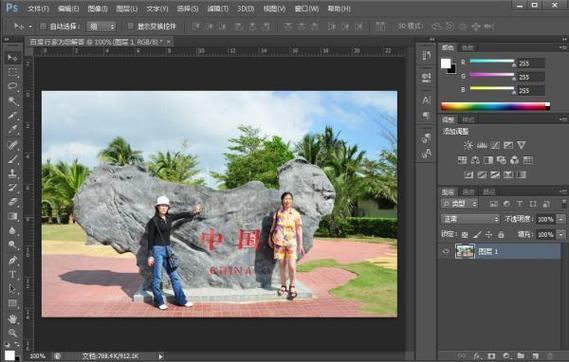
Task: Hide 图层 1 with the eye icon
Action: tap(446, 251)
